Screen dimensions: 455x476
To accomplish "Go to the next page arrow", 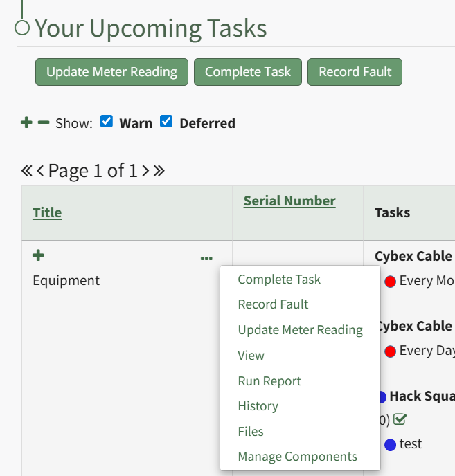I will click(x=145, y=171).
